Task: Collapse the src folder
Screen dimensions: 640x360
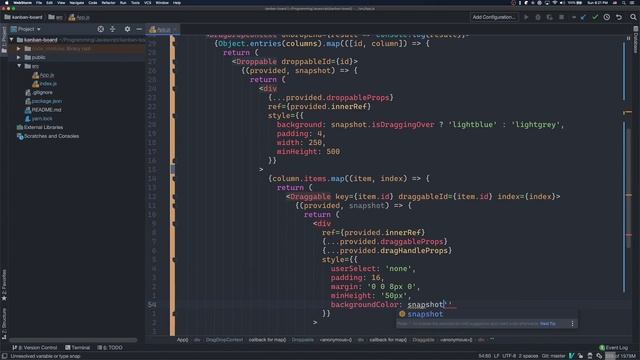Action: 19,66
